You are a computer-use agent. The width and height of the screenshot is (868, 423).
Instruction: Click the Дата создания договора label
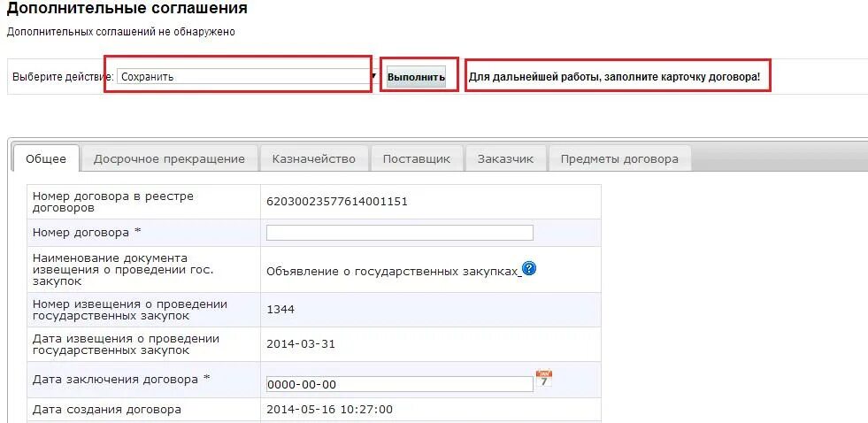pyautogui.click(x=106, y=410)
